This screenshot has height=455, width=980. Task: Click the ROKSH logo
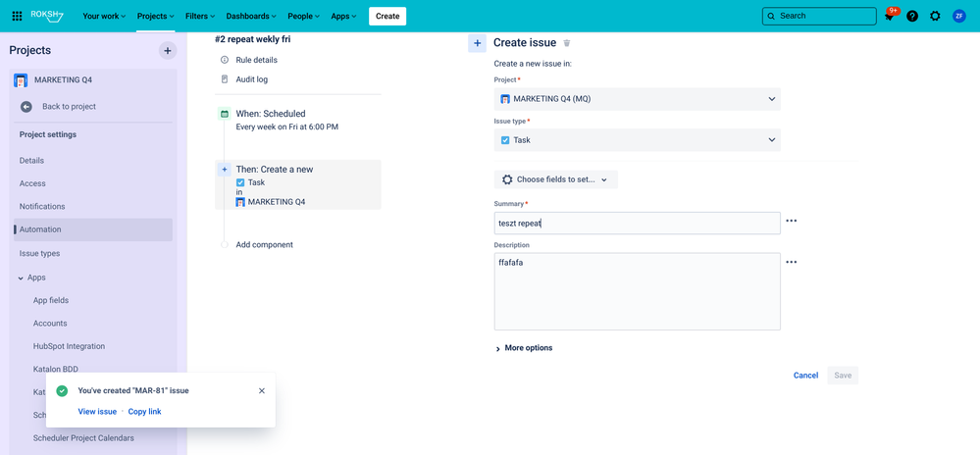click(47, 16)
